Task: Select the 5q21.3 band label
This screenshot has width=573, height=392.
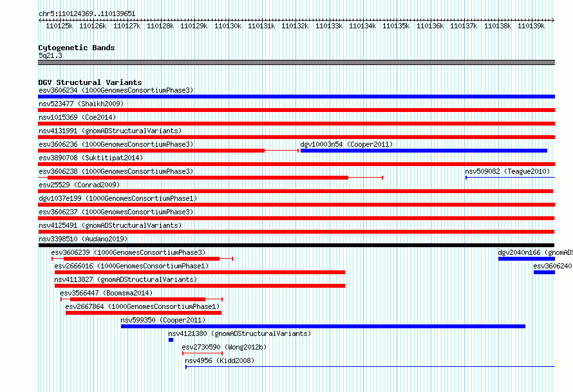Action: coord(50,55)
